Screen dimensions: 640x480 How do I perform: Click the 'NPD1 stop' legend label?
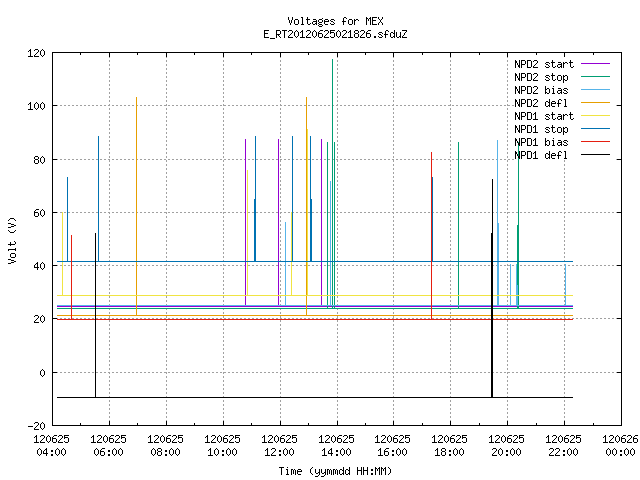(x=541, y=129)
